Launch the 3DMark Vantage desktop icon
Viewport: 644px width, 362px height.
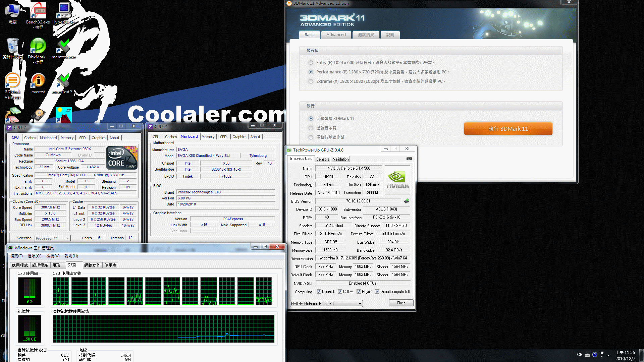(13, 86)
